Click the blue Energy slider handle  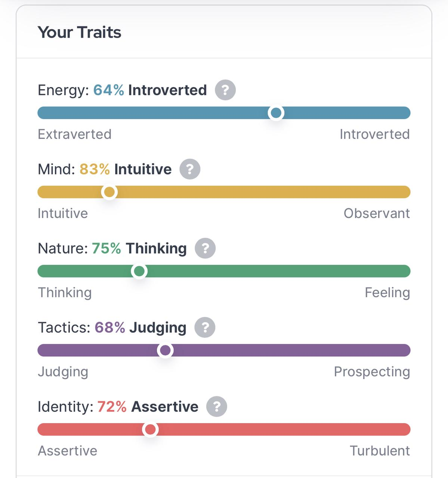point(276,113)
